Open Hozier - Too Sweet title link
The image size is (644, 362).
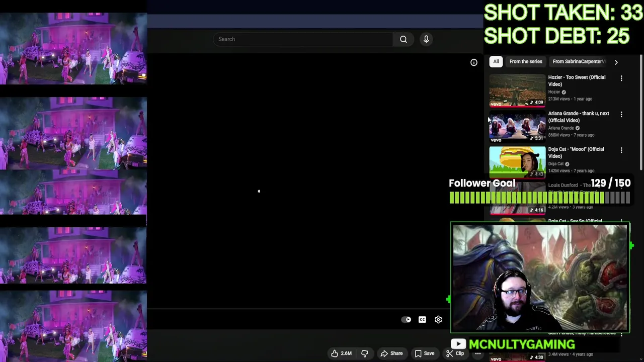577,80
